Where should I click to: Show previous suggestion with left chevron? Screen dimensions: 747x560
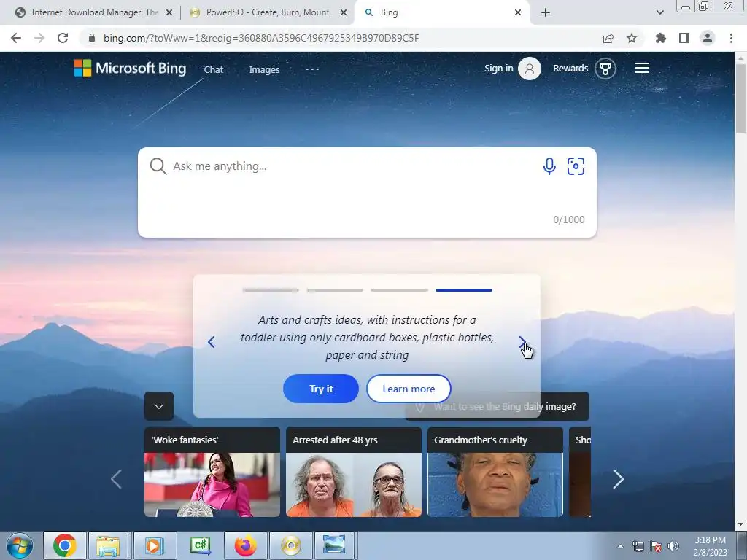[212, 342]
